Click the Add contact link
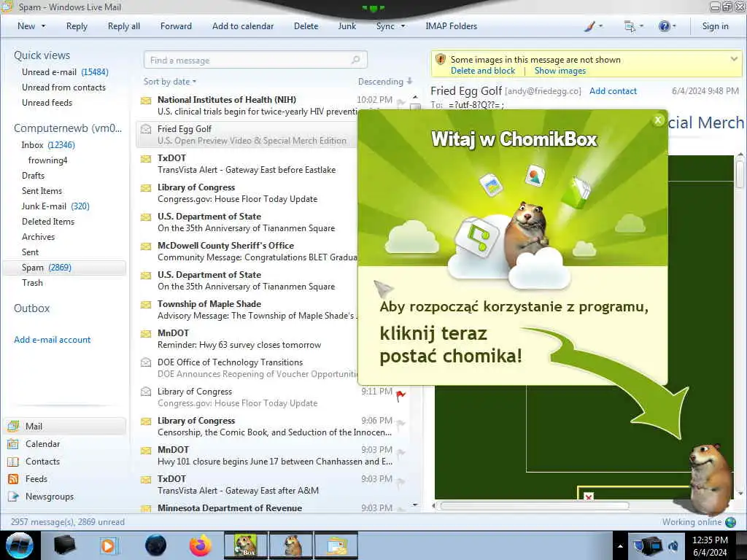Image resolution: width=747 pixels, height=560 pixels. click(x=613, y=91)
